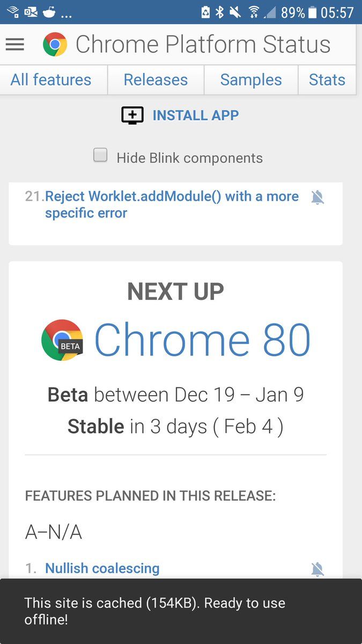Open the Releases tab

[156, 80]
